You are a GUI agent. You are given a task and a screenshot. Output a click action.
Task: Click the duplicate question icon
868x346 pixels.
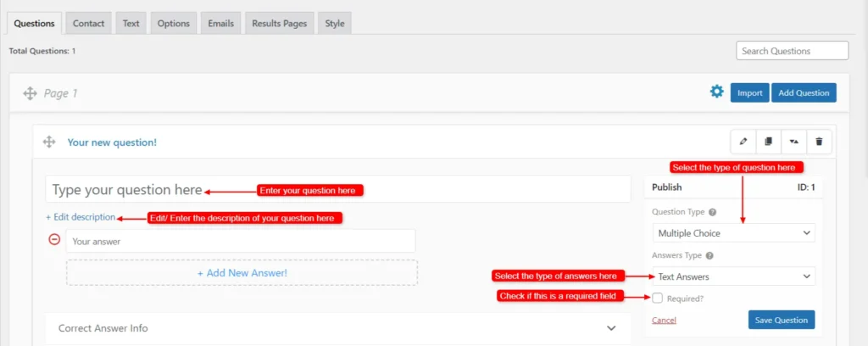click(769, 142)
